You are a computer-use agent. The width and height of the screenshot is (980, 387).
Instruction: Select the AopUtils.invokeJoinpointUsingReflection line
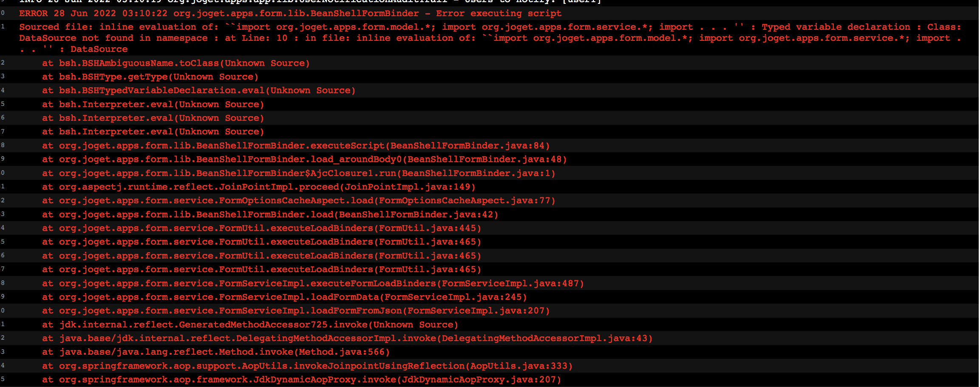(307, 366)
